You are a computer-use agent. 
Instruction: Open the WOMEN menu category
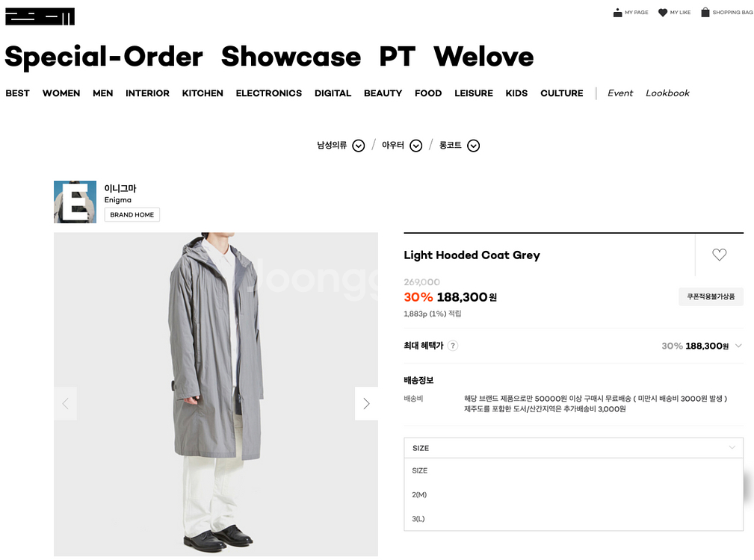coord(61,93)
